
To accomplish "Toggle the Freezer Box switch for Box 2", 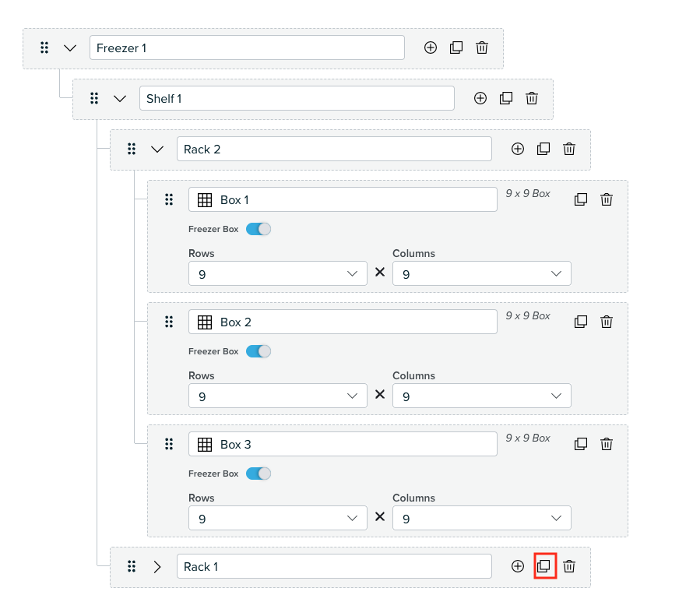I will click(x=259, y=351).
